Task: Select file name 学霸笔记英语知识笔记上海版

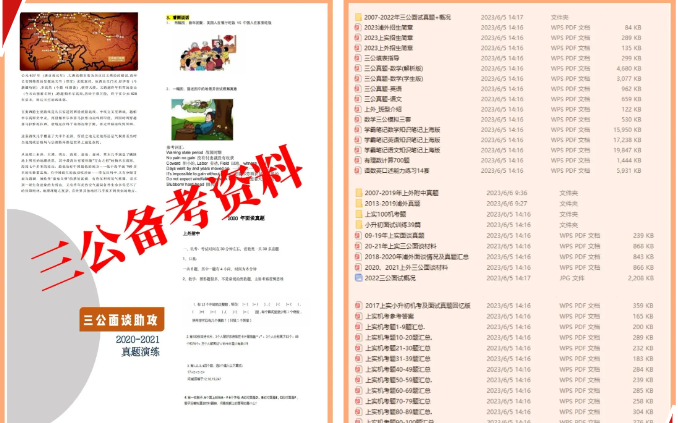Action: point(402,140)
